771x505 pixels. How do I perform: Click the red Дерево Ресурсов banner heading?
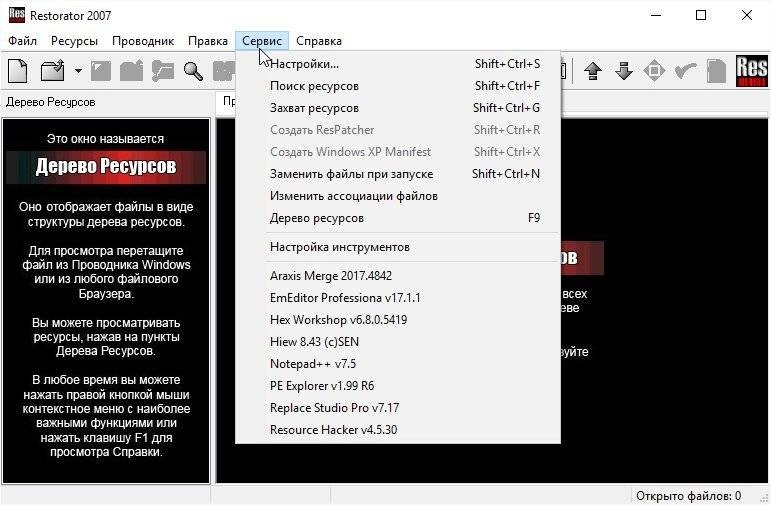(106, 167)
